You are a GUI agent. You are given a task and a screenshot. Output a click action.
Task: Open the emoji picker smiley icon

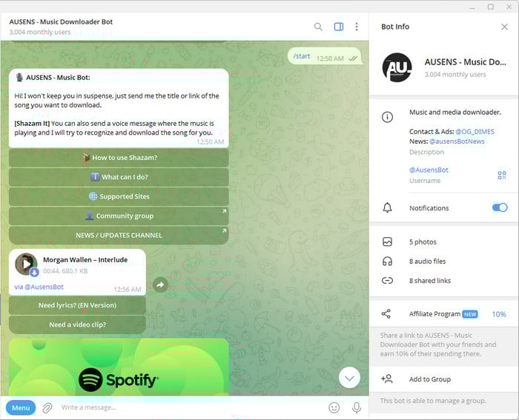pyautogui.click(x=334, y=407)
